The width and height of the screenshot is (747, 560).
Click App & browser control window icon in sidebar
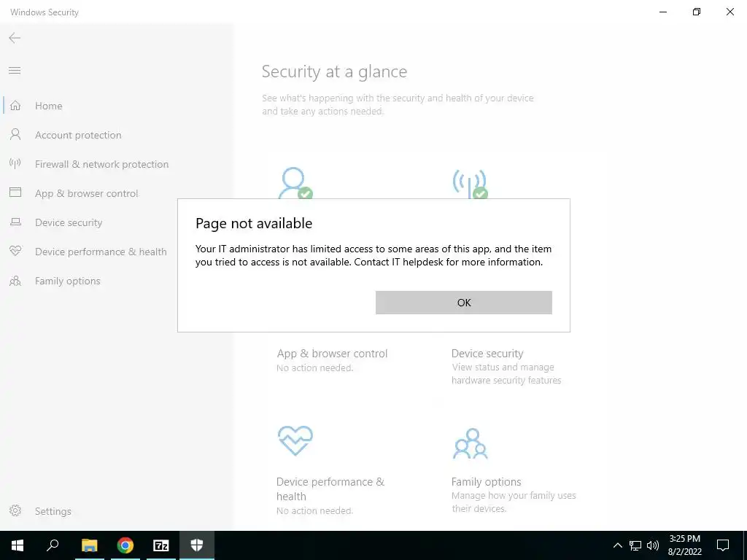point(15,192)
